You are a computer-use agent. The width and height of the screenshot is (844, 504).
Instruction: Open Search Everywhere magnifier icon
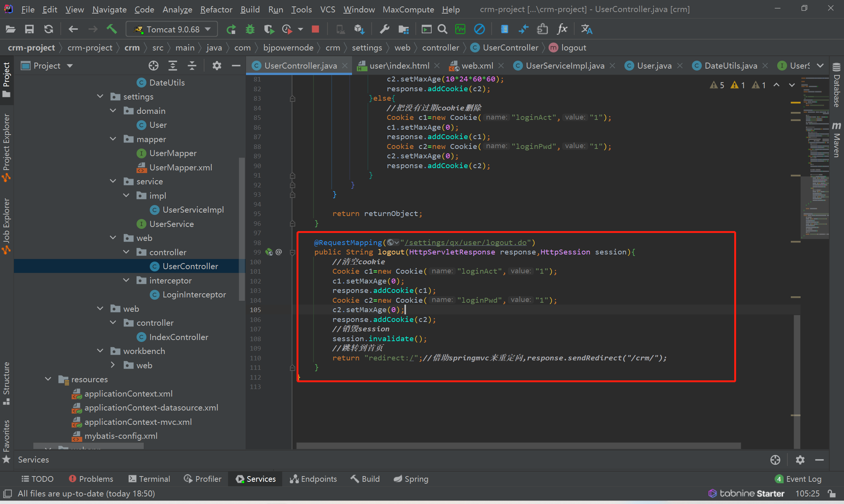(443, 29)
